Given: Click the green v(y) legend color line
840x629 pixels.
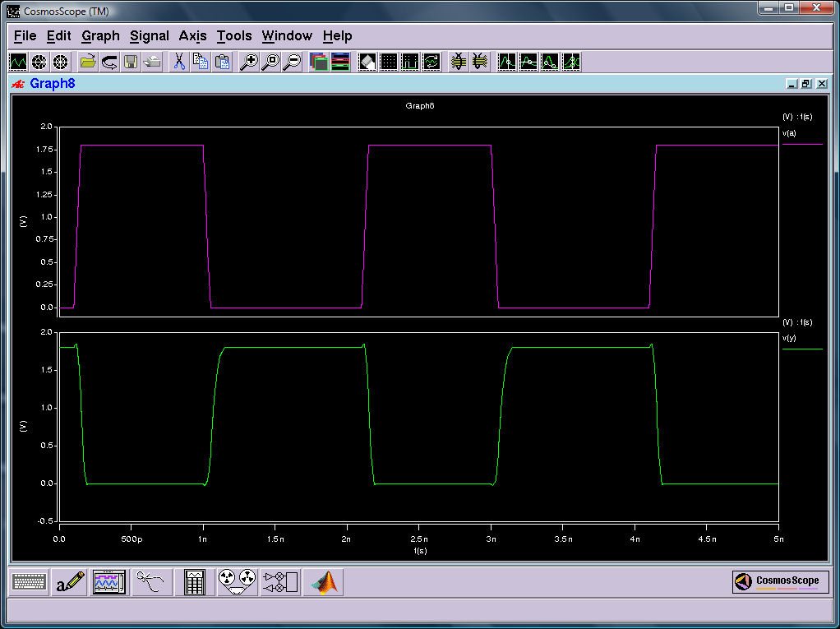Looking at the screenshot, I should (802, 349).
